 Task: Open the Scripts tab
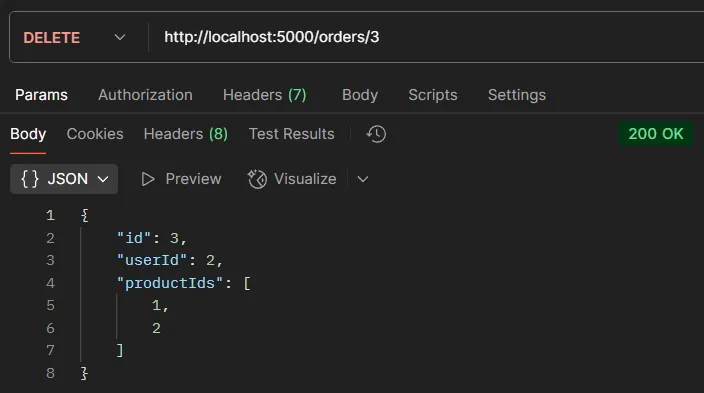tap(433, 95)
